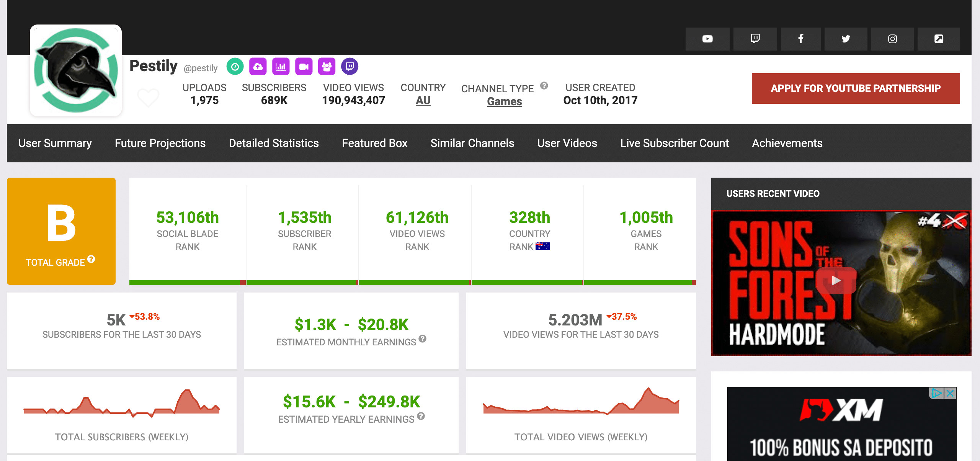Click the XM 100% bonus advertisement banner

[841, 424]
